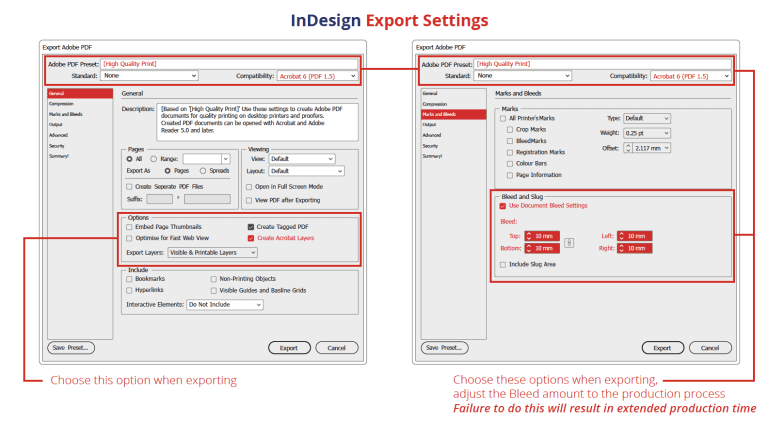Click the Top bleed stepper arrows

(529, 236)
